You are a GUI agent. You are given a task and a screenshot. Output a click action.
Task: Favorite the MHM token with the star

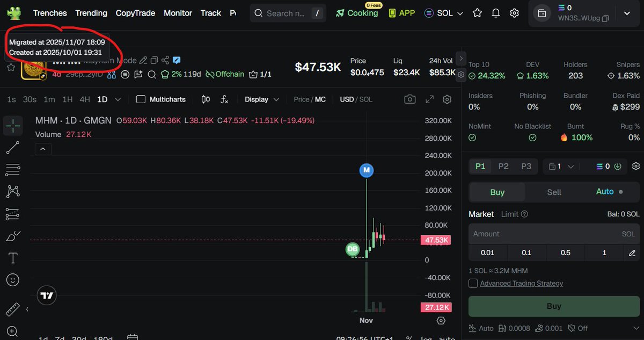pos(11,67)
